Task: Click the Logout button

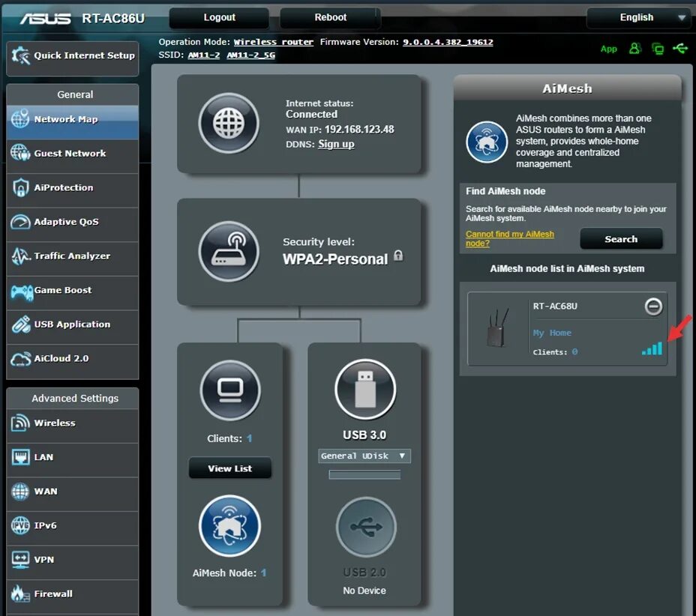Action: [219, 18]
